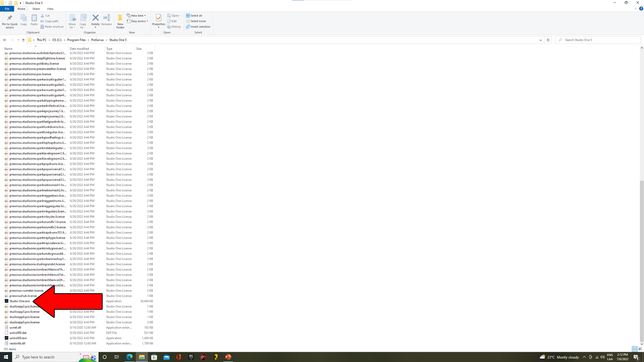
Task: Click Select none in the ribbon
Action: tap(196, 21)
